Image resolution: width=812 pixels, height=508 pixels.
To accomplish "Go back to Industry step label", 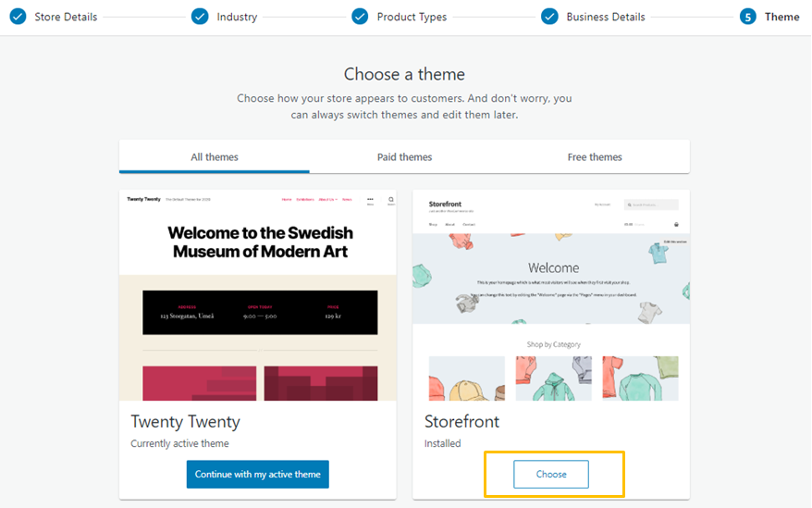I will (x=237, y=17).
